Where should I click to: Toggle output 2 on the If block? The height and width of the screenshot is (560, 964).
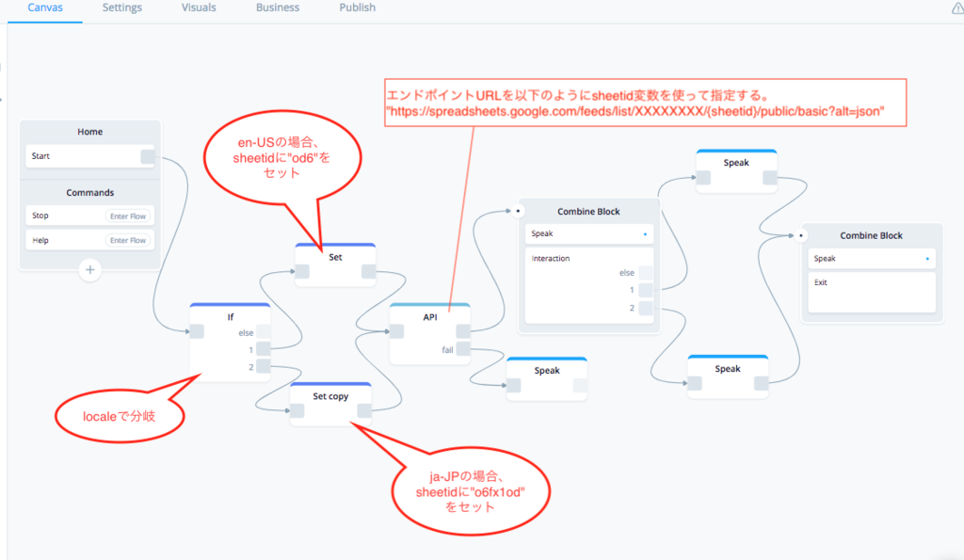pos(262,365)
